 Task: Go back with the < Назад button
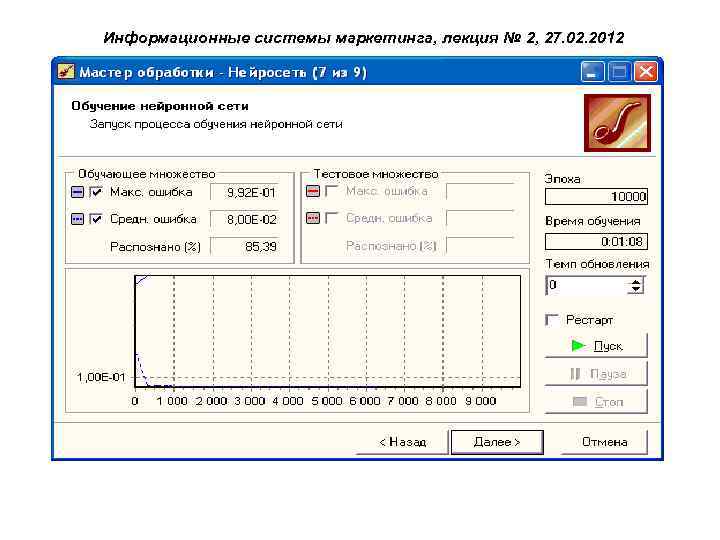click(402, 442)
